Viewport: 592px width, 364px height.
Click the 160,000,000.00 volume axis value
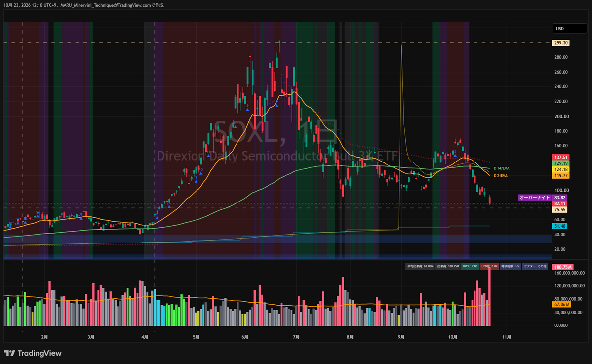(x=569, y=273)
